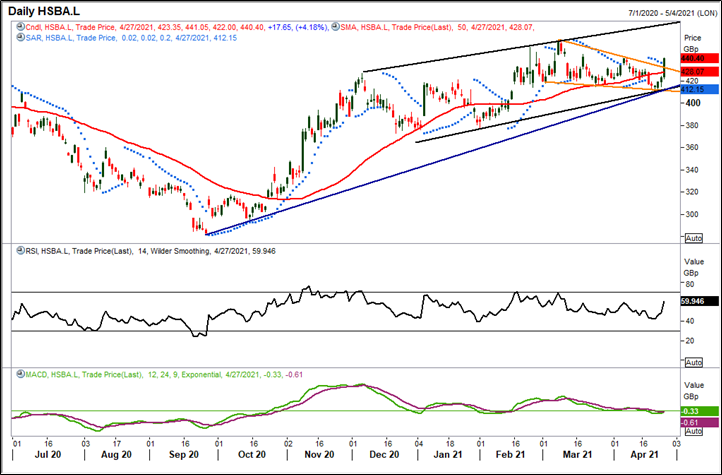Click the Oct 20 month label
The width and height of the screenshot is (722, 475).
point(252,455)
